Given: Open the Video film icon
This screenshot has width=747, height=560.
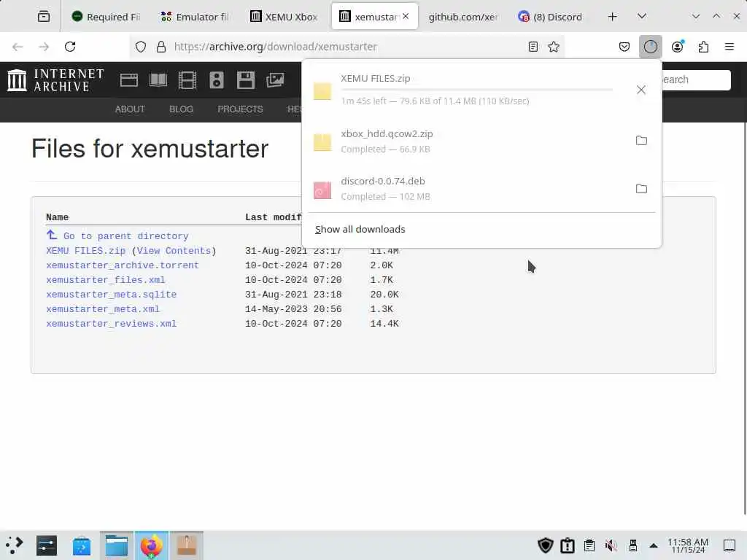Looking at the screenshot, I should (187, 80).
